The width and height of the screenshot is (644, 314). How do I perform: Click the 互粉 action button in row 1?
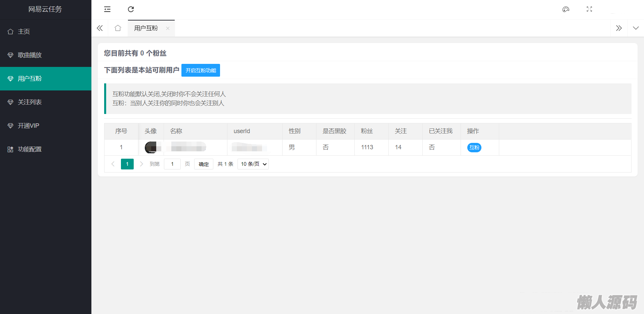point(474,148)
